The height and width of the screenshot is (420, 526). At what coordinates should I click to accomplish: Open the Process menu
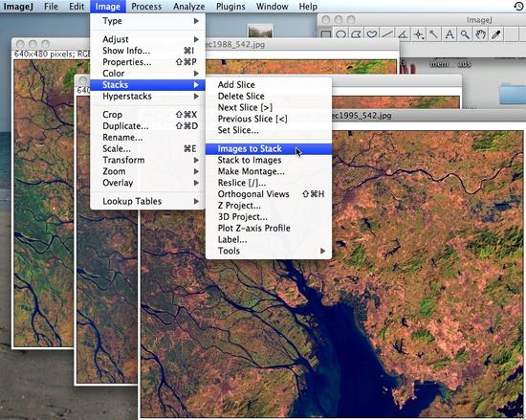point(146,7)
